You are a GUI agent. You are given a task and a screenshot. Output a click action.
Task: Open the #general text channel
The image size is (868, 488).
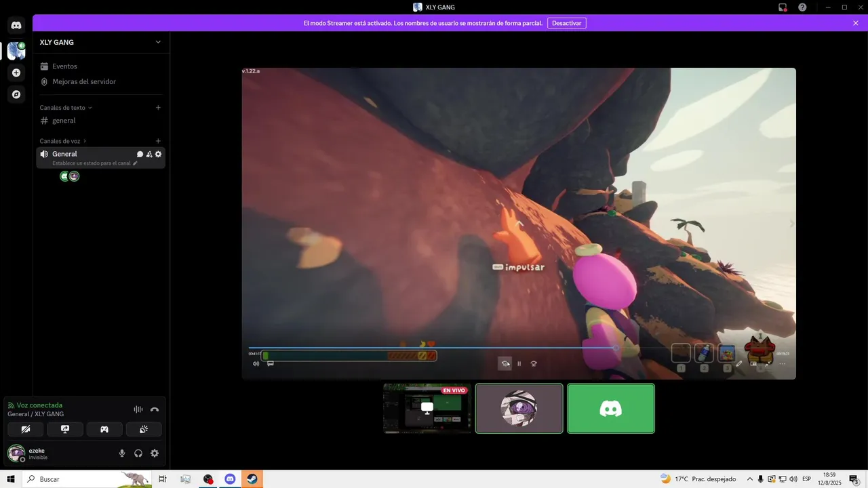[x=100, y=121]
